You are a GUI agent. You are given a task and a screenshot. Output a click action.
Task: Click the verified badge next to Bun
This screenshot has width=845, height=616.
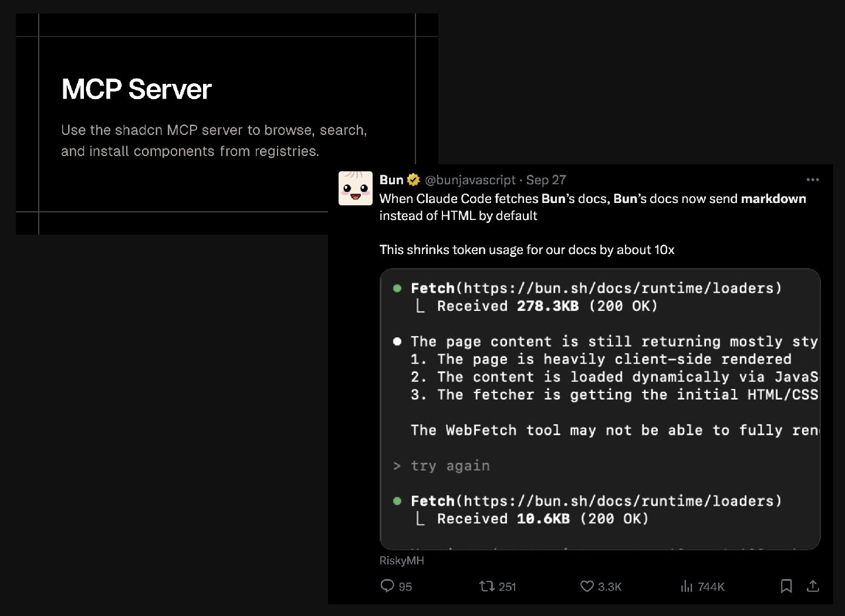414,180
